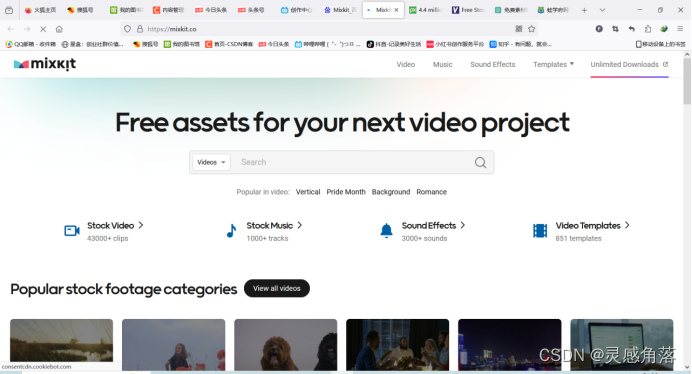This screenshot has height=374, width=692.
Task: Click the colorful globe toolbar icon
Action: click(x=664, y=29)
